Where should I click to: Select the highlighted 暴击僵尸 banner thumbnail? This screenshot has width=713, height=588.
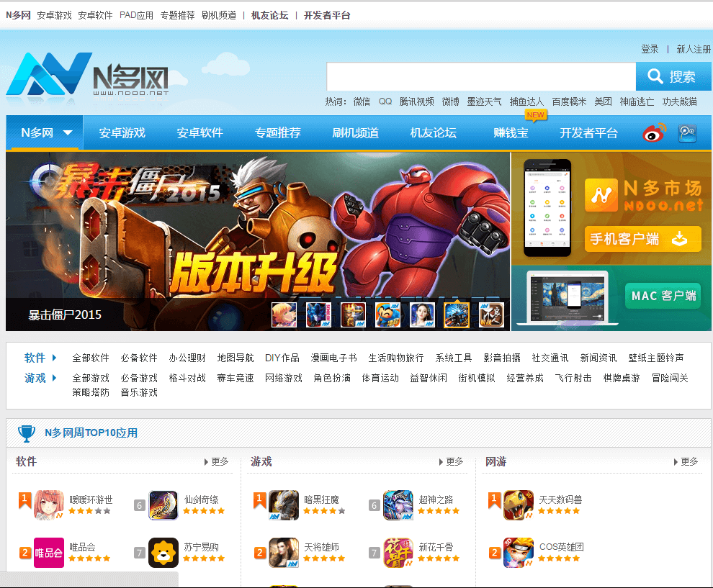pos(457,315)
